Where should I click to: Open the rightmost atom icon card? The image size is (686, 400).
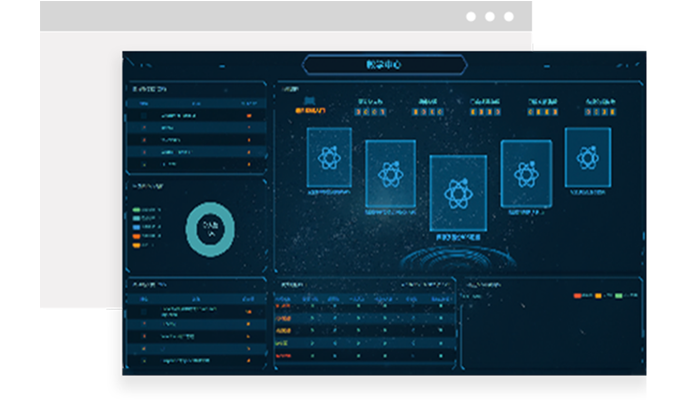pos(587,157)
